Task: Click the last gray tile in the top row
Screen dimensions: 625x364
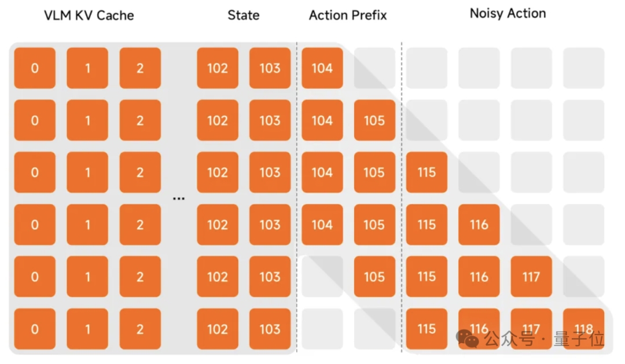Action: [583, 68]
